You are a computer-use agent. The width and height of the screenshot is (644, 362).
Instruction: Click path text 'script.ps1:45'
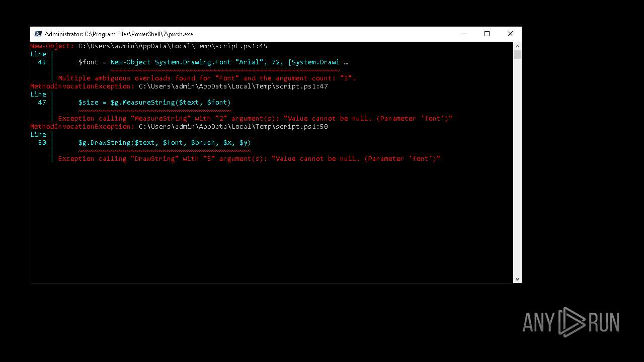point(242,46)
